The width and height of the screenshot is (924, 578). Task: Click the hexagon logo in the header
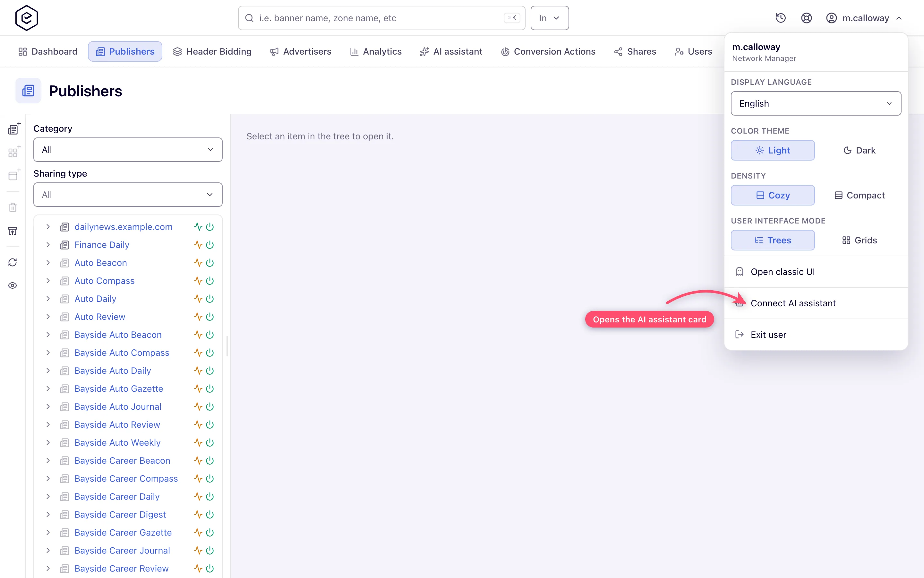26,18
